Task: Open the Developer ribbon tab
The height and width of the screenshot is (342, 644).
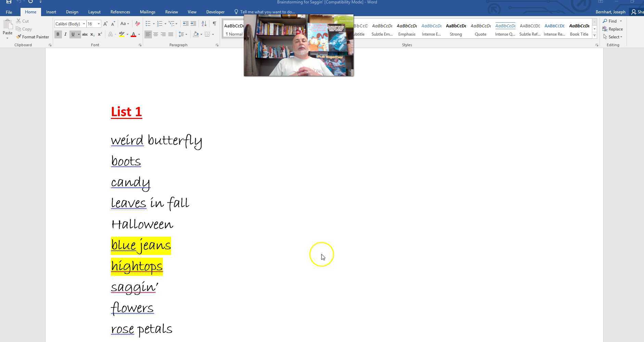Action: click(x=215, y=12)
